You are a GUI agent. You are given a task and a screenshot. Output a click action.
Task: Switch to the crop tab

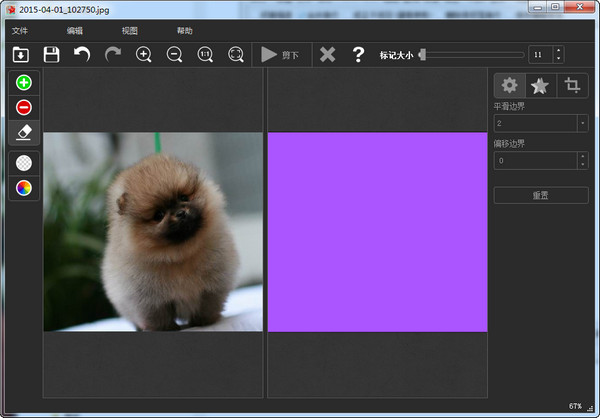572,85
